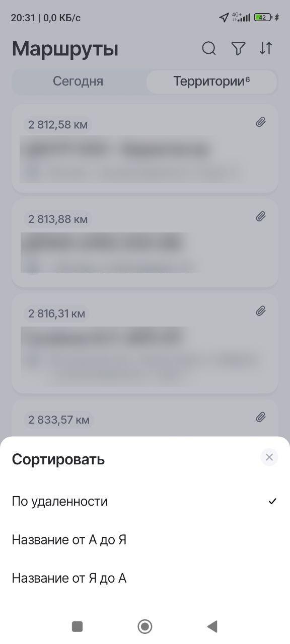Tap Android recent apps square button

click(x=77, y=626)
